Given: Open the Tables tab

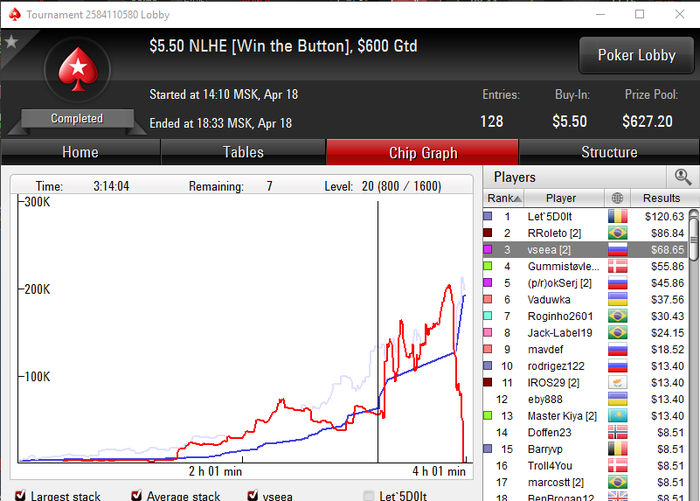Looking at the screenshot, I should 243,152.
